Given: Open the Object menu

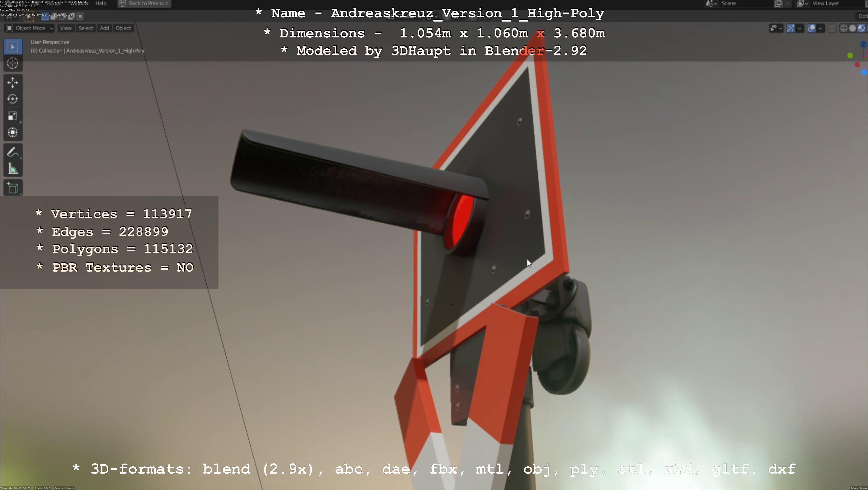Looking at the screenshot, I should point(123,28).
